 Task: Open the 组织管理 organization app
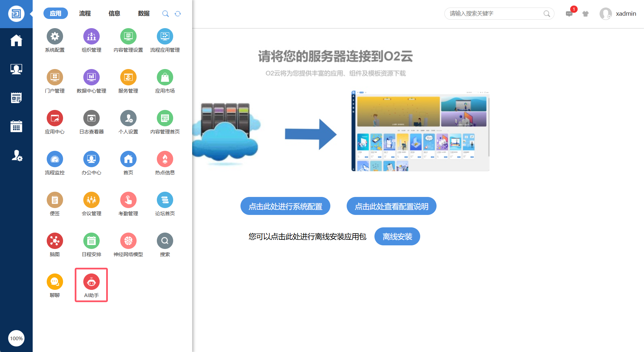tap(91, 37)
